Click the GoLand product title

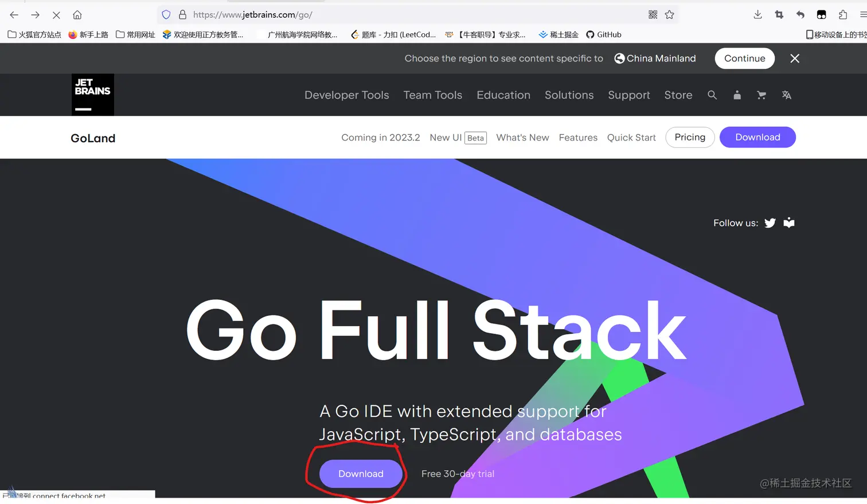[93, 138]
